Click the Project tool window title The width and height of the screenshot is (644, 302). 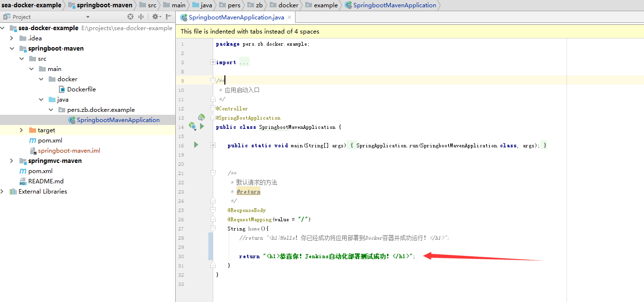(21, 17)
